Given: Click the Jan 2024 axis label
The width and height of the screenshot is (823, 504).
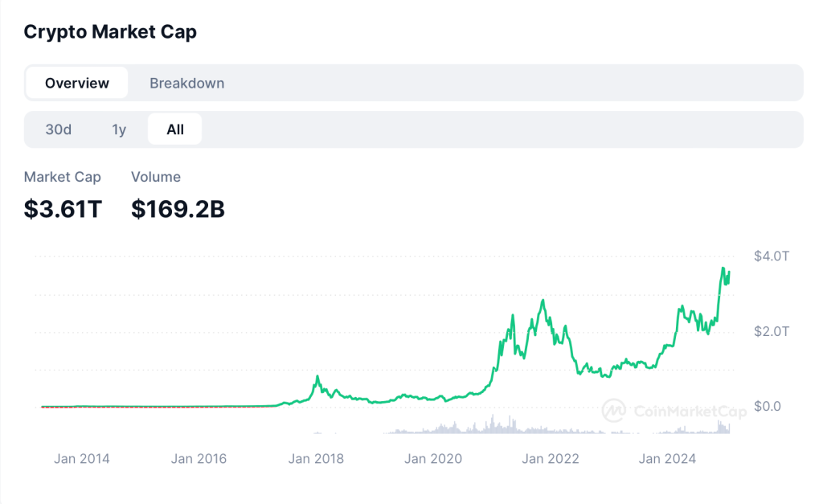Looking at the screenshot, I should 667,459.
